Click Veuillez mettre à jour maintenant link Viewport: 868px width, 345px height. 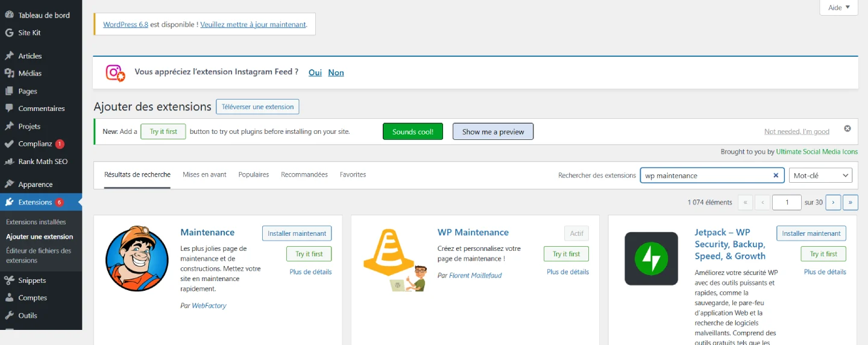tap(253, 25)
